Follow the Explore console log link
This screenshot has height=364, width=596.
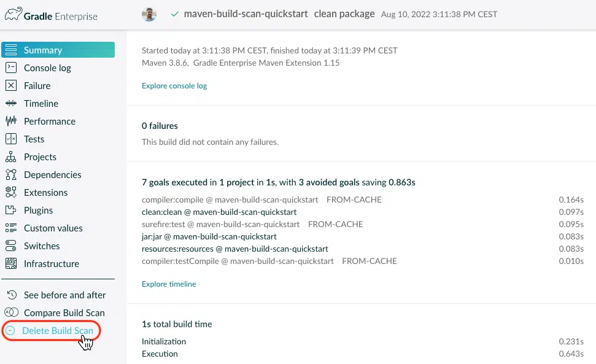click(174, 86)
